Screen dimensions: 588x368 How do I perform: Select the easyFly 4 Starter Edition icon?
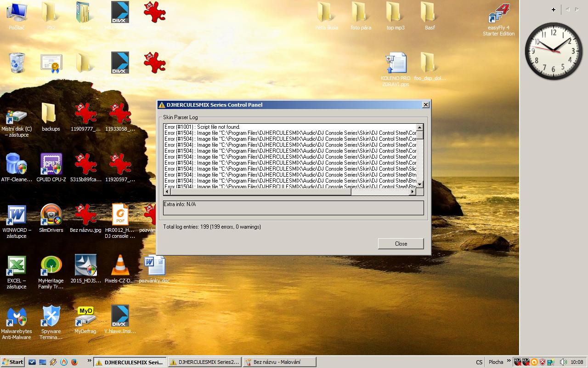pyautogui.click(x=499, y=20)
